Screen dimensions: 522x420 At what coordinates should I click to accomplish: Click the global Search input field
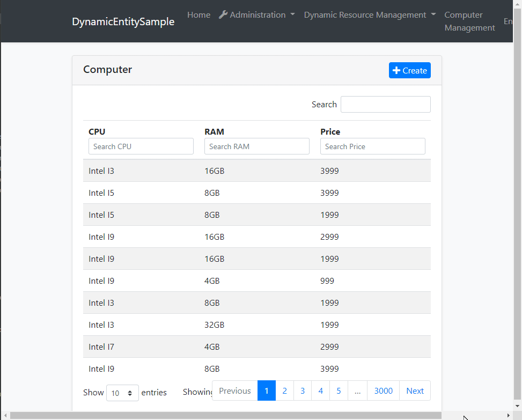point(385,104)
